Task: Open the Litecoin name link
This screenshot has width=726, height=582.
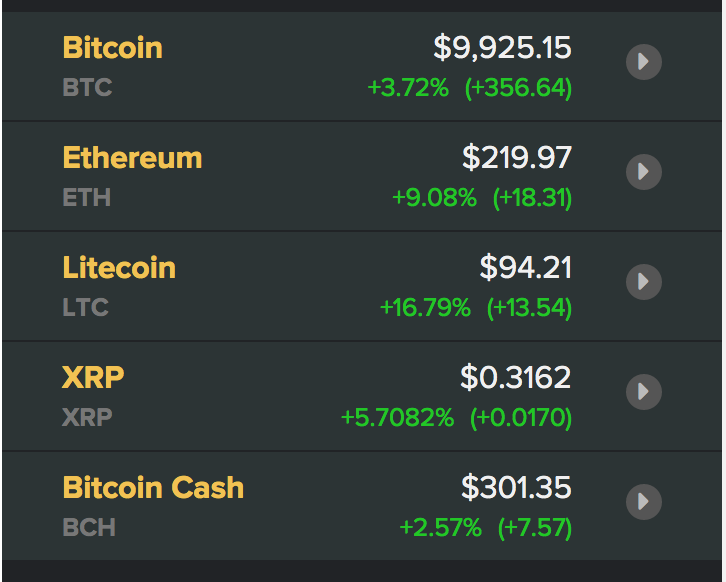Action: pyautogui.click(x=119, y=268)
